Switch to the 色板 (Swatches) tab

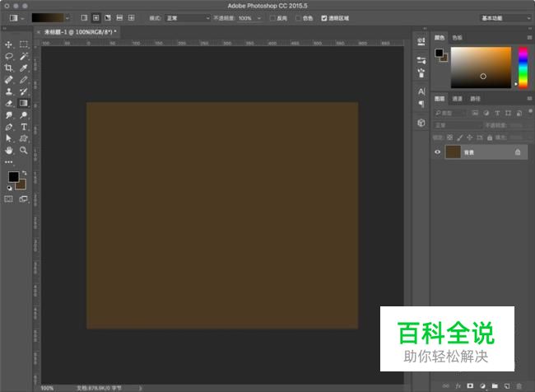456,37
